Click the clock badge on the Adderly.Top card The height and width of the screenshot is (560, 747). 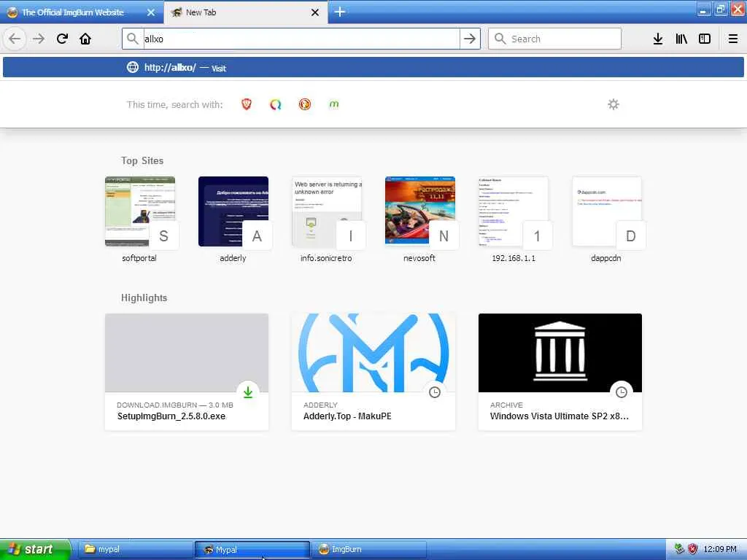[x=435, y=392]
